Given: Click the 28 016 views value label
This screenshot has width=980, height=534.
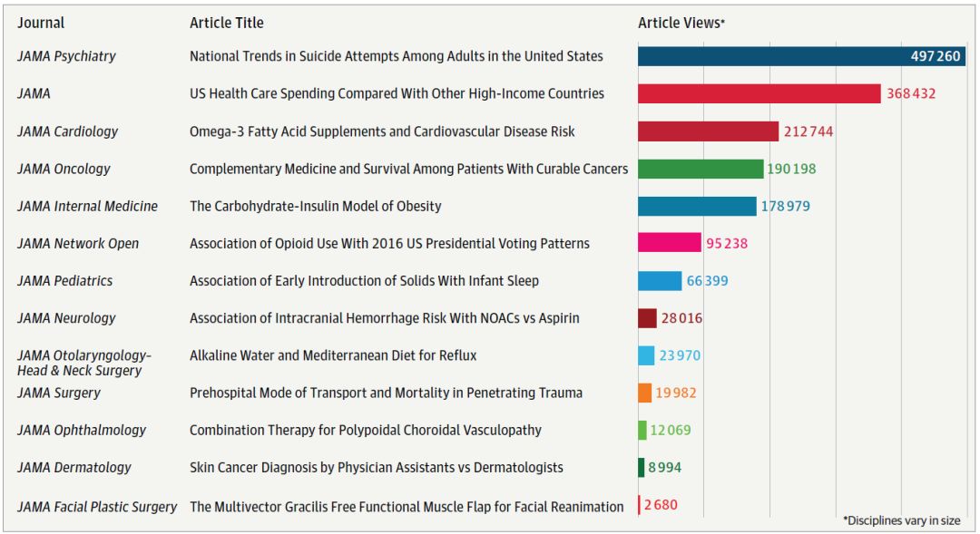Looking at the screenshot, I should pyautogui.click(x=681, y=318).
